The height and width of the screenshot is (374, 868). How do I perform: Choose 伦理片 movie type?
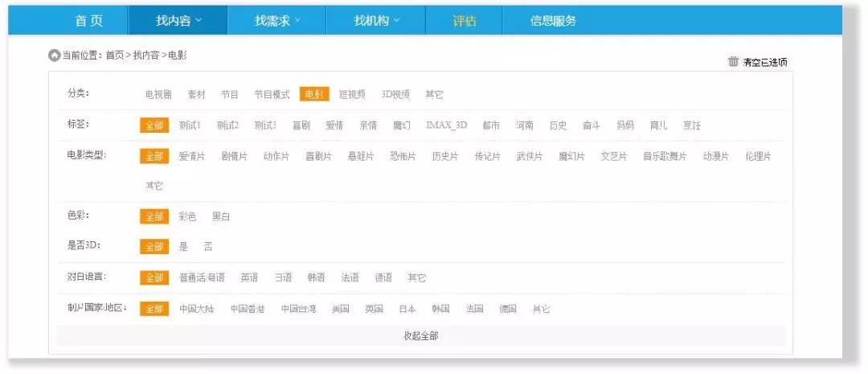click(758, 156)
